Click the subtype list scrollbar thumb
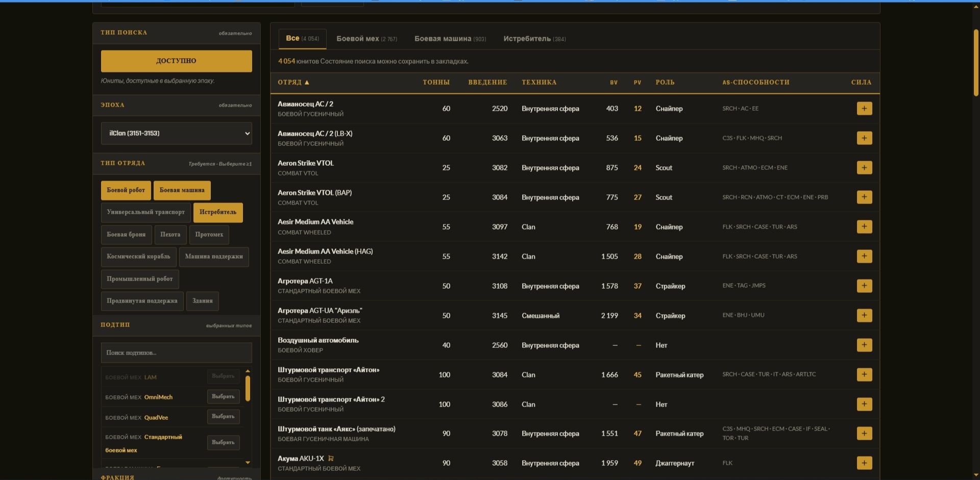 coord(248,388)
